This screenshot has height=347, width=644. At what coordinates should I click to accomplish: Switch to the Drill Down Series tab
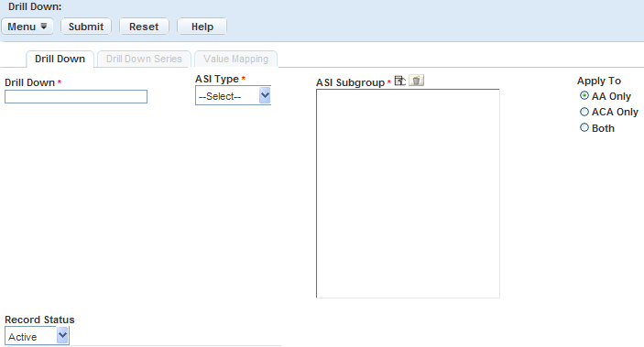[x=144, y=60]
